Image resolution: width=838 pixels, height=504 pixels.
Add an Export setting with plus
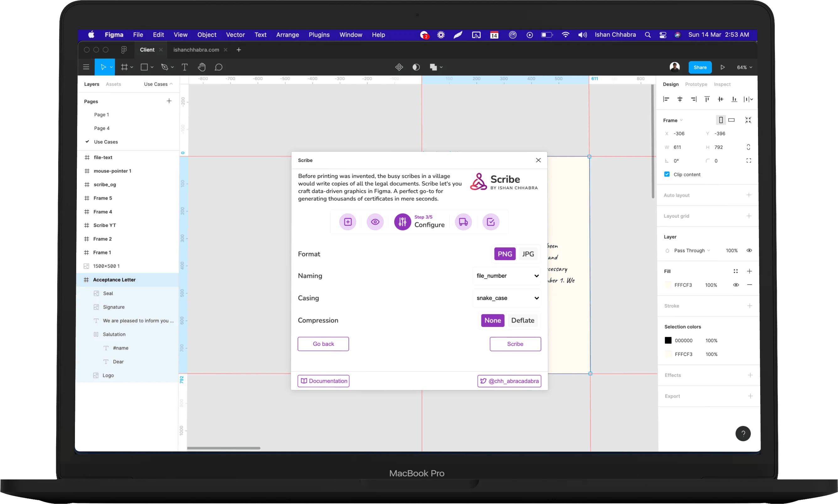point(750,396)
